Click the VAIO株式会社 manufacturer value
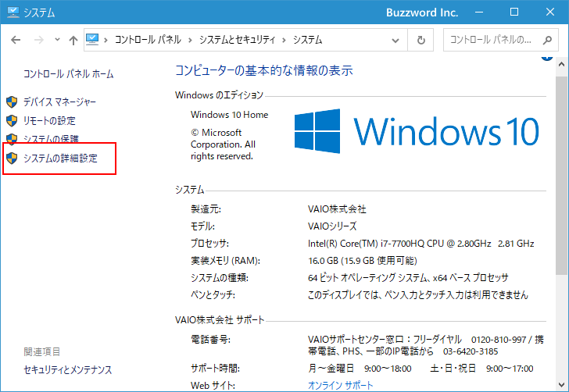569x392 pixels. 337,209
